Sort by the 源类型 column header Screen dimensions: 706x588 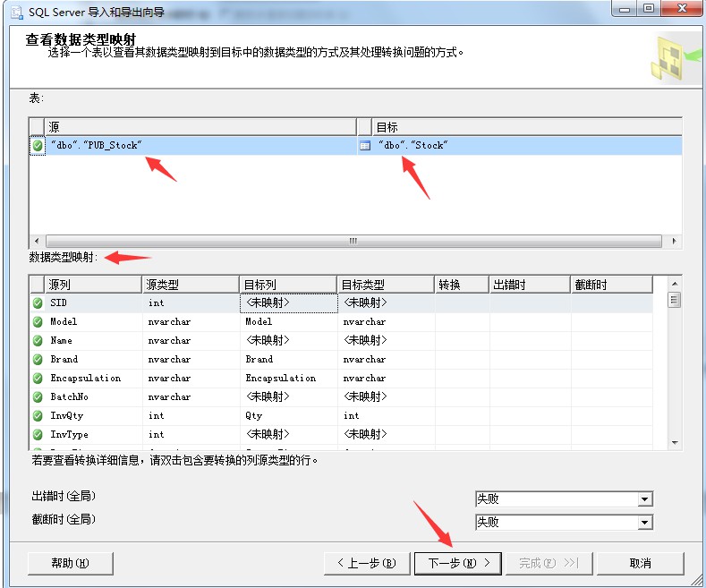[191, 285]
